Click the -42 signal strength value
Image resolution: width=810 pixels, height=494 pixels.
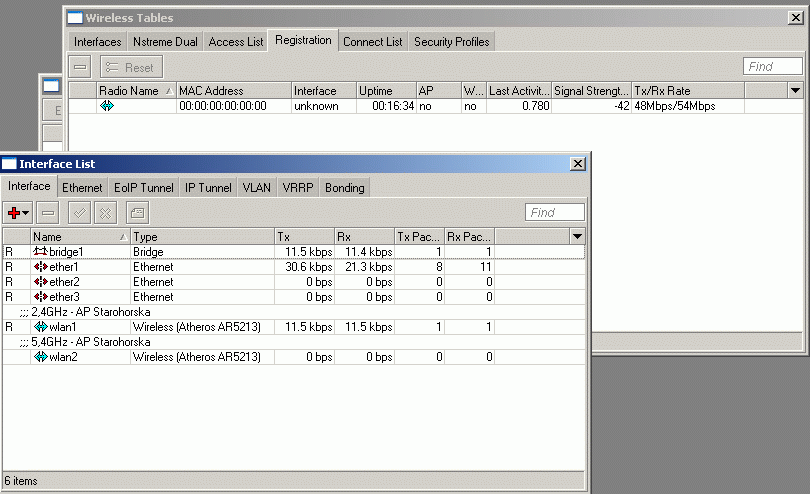[621, 106]
